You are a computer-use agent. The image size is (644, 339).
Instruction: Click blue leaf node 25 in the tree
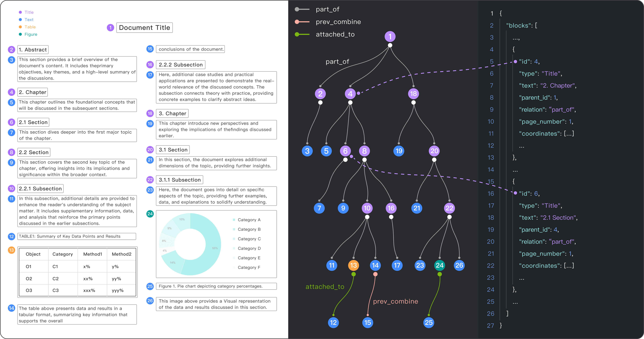click(x=429, y=323)
